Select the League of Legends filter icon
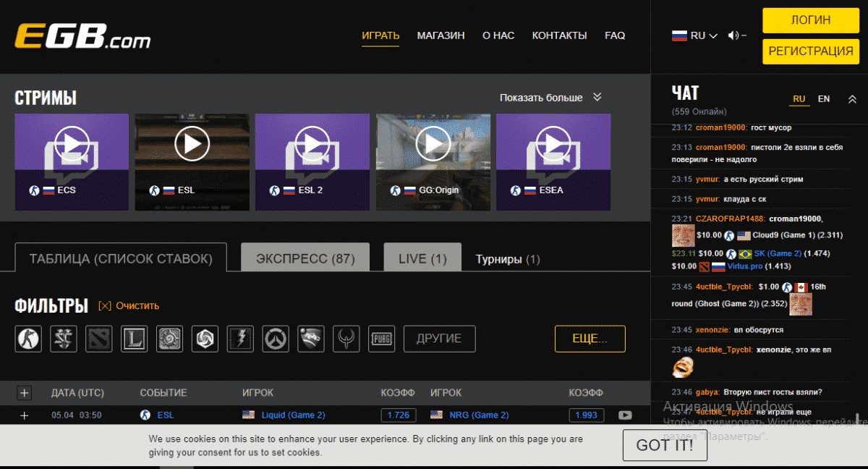The height and width of the screenshot is (469, 868). click(x=135, y=339)
